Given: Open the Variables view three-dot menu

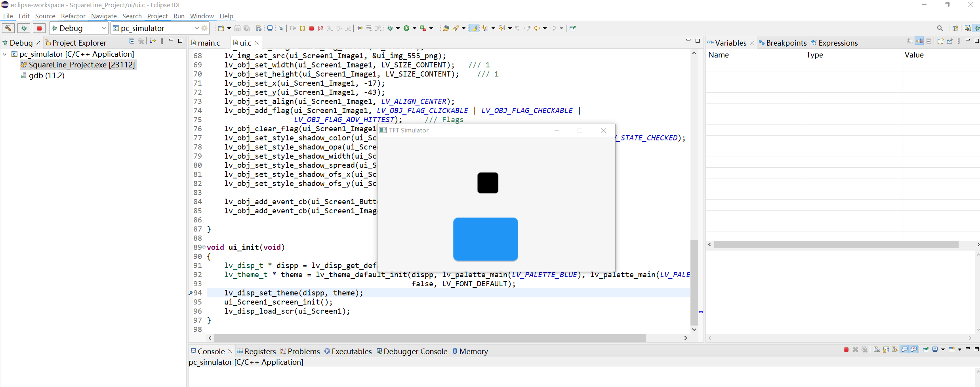Looking at the screenshot, I should tap(959, 41).
